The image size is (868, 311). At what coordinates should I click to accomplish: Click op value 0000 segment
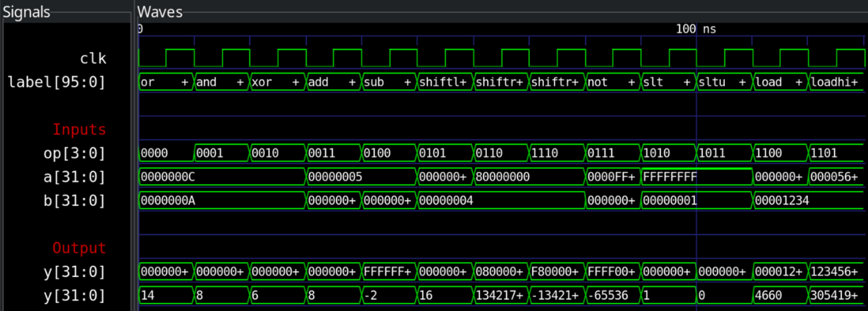coord(166,154)
